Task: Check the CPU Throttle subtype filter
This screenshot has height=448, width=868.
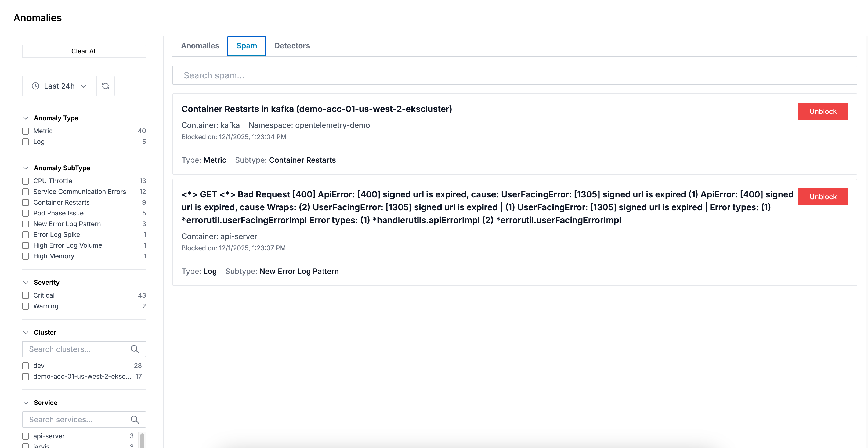Action: [25, 181]
